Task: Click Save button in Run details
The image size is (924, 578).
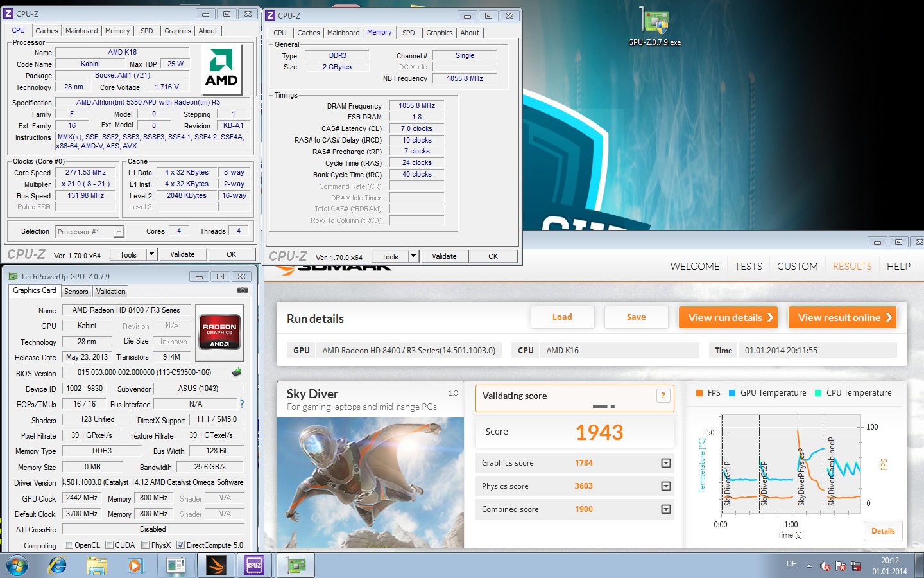Action: tap(636, 317)
